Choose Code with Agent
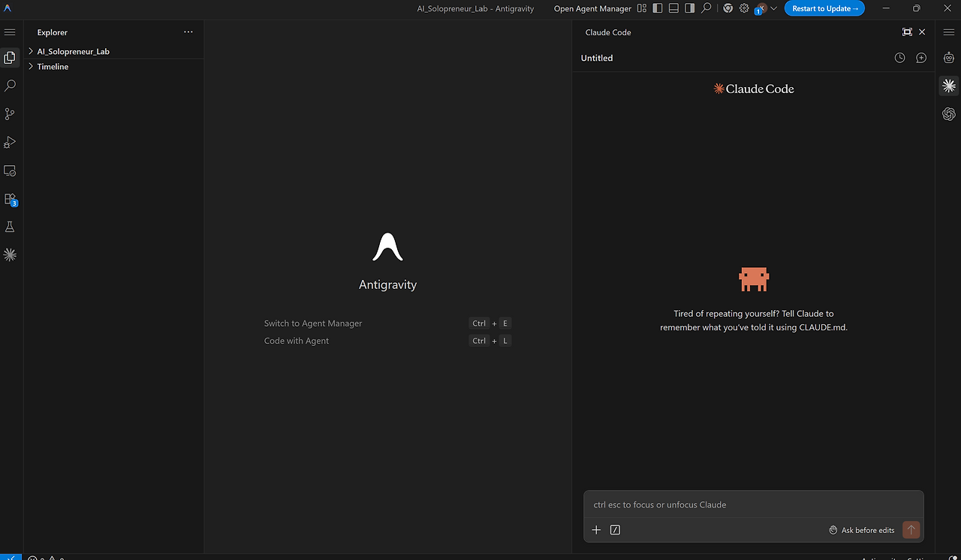 pyautogui.click(x=297, y=341)
